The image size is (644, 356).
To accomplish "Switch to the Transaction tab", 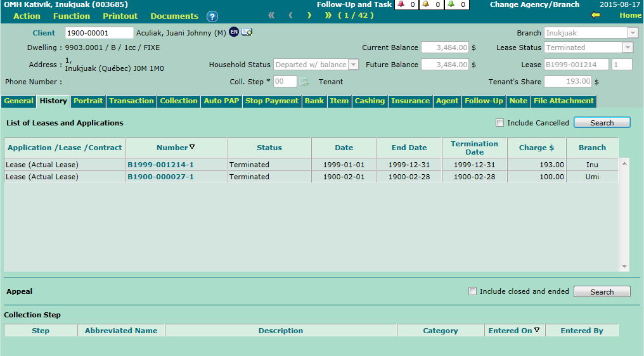I will click(x=131, y=101).
